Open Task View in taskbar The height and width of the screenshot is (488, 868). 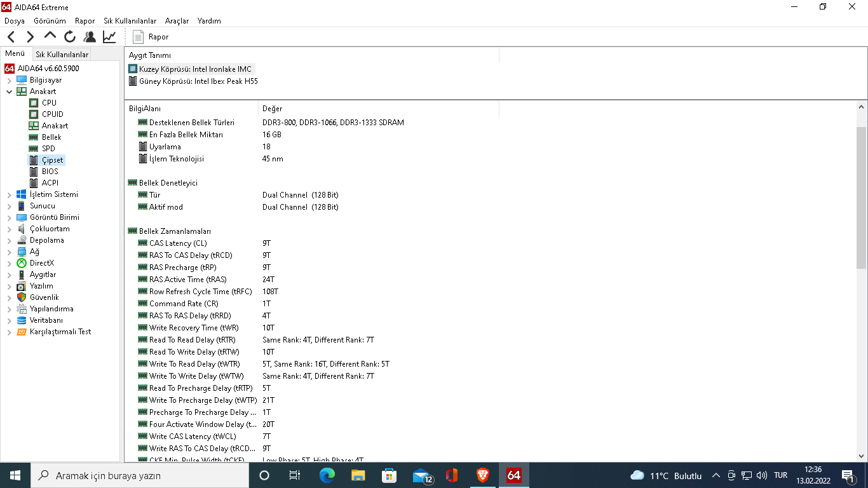(x=295, y=475)
